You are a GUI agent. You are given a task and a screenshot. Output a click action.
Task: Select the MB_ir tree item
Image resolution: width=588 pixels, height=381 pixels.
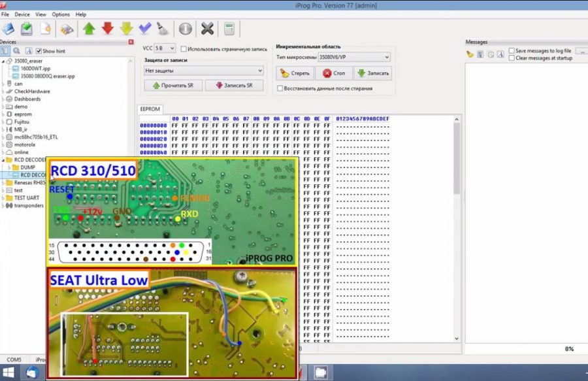point(21,129)
